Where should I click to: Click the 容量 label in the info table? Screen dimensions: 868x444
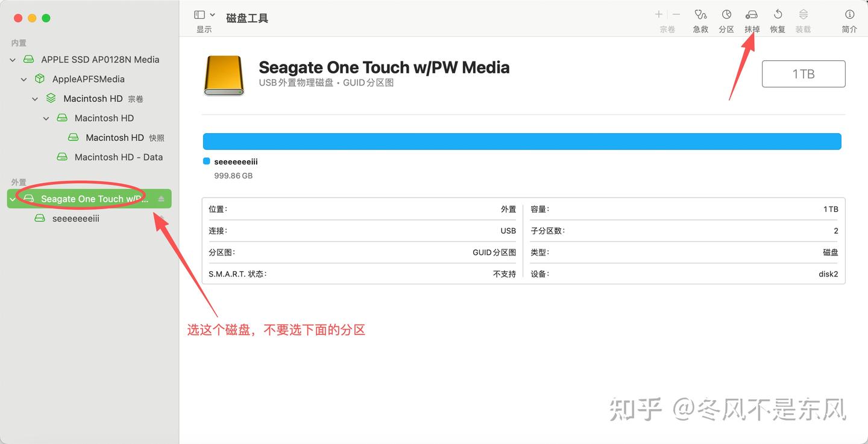point(540,209)
